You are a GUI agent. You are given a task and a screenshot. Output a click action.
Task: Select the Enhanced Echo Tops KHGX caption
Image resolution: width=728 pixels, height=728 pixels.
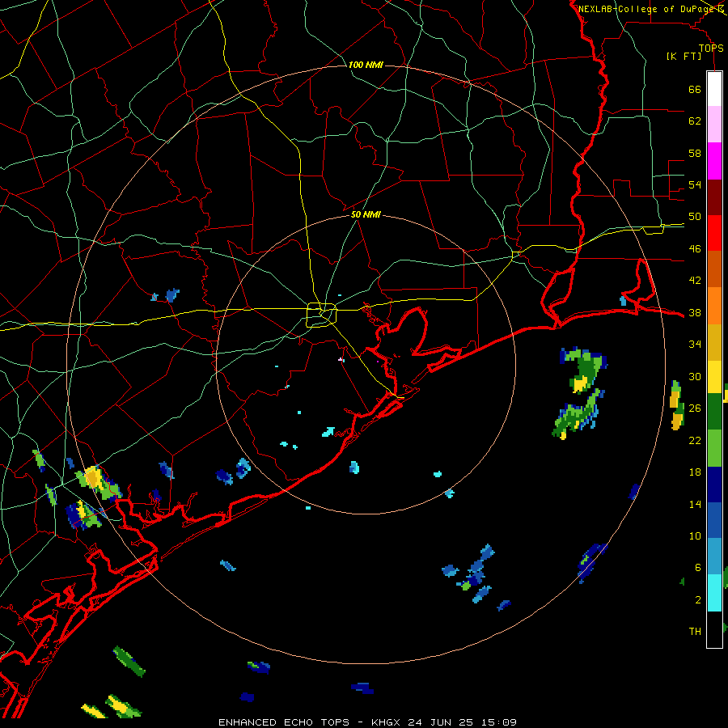pos(367,722)
